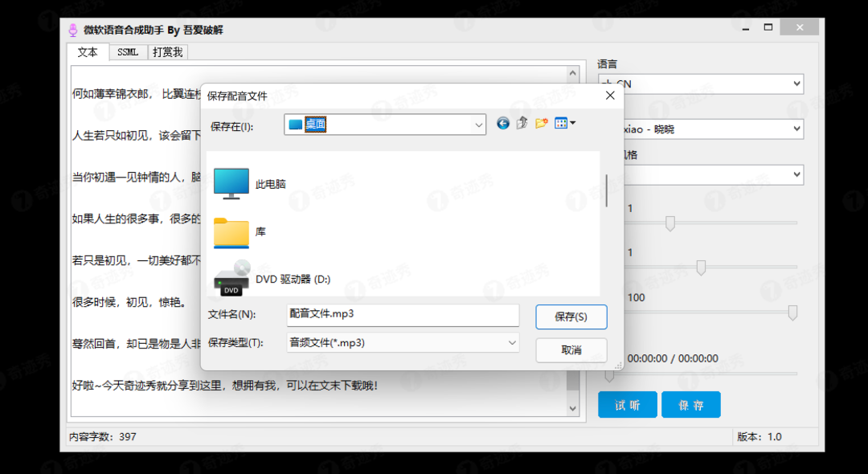This screenshot has width=868, height=474.
Task: Click the line 很多时候，初见，惊艳。
Action: [x=129, y=302]
